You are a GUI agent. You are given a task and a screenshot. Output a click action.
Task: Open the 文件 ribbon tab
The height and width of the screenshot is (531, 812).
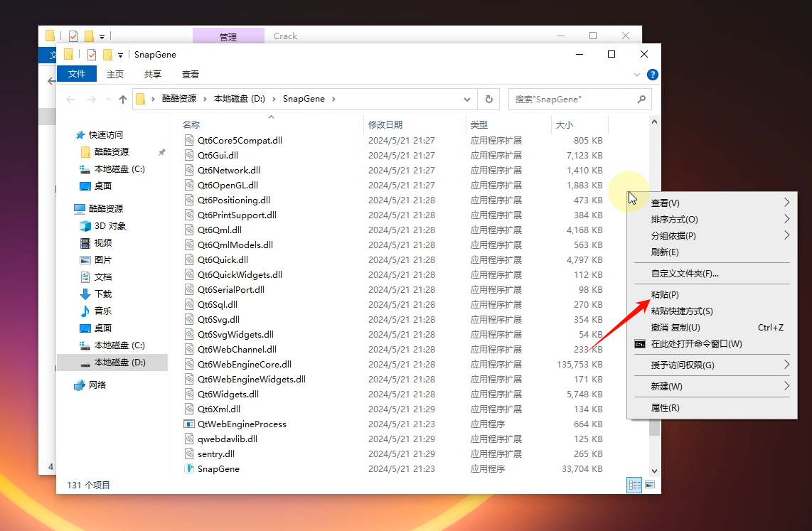click(77, 74)
